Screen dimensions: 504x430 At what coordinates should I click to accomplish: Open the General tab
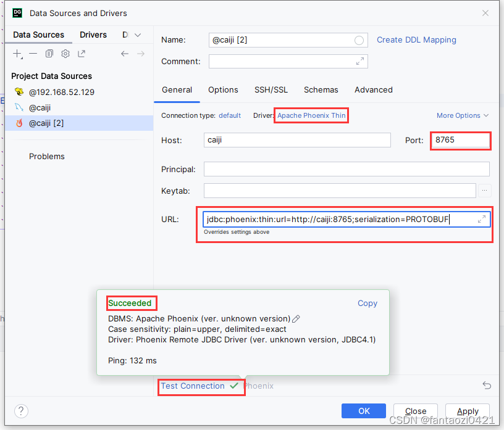[x=177, y=90]
